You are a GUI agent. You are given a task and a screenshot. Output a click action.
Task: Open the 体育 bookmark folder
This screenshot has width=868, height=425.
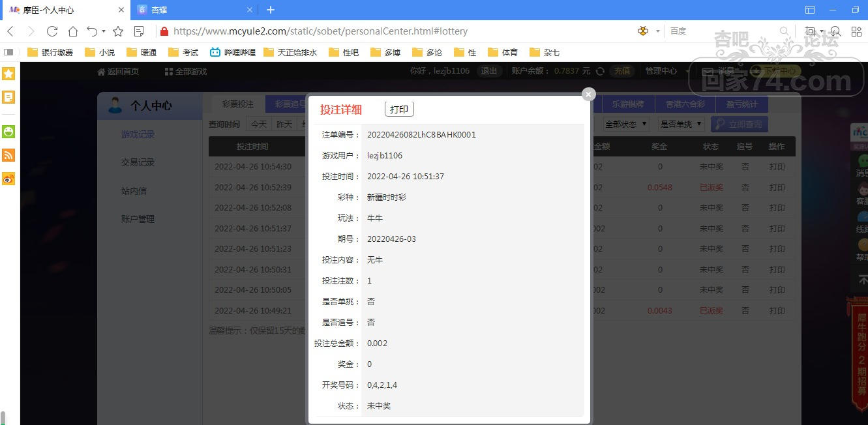[x=503, y=52]
